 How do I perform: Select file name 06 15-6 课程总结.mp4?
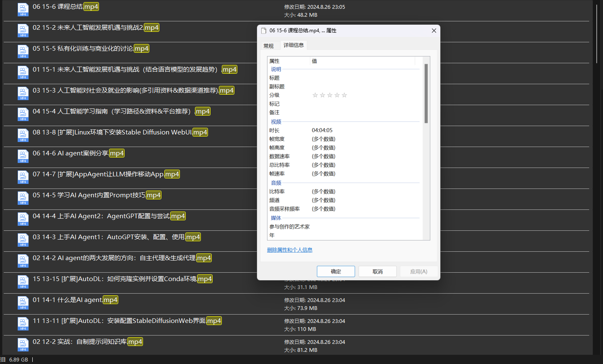click(66, 7)
